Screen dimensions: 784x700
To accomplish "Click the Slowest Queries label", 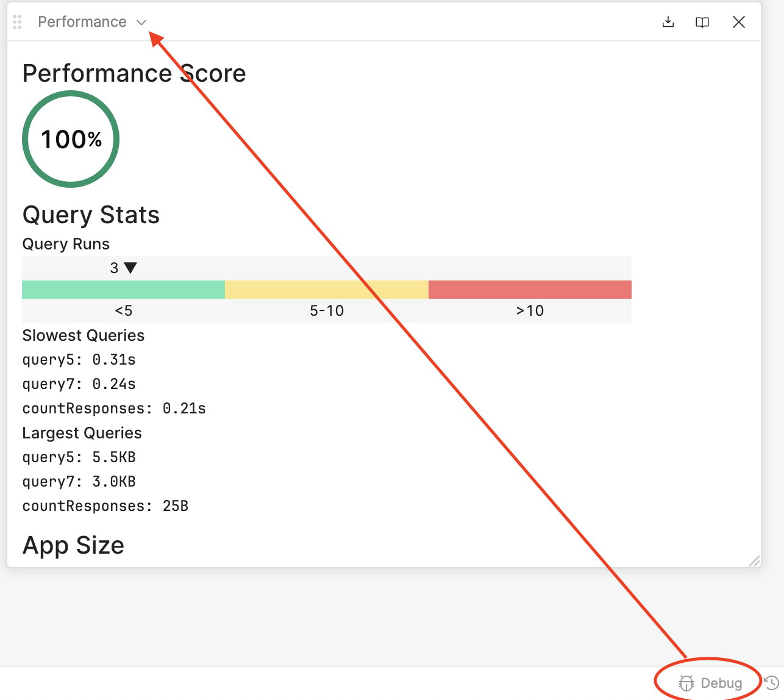I will coord(84,335).
